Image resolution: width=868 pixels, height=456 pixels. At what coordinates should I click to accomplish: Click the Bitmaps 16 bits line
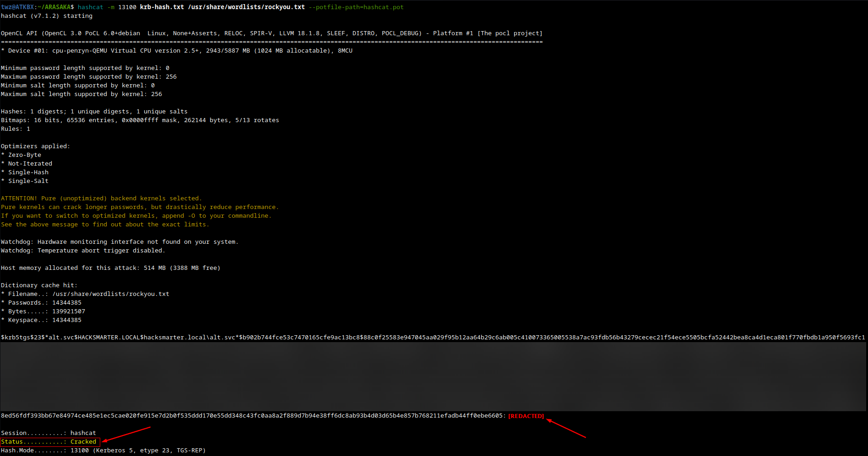coord(140,120)
